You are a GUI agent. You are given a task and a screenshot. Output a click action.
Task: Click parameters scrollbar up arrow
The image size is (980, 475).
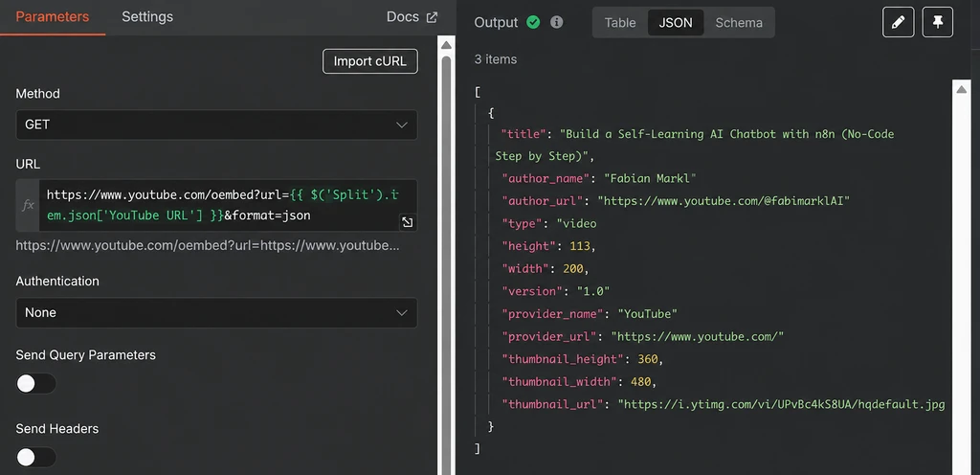click(446, 45)
